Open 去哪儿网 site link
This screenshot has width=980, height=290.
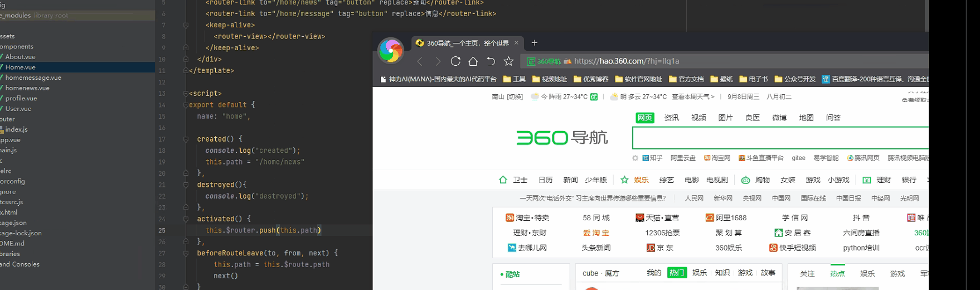[x=527, y=248]
